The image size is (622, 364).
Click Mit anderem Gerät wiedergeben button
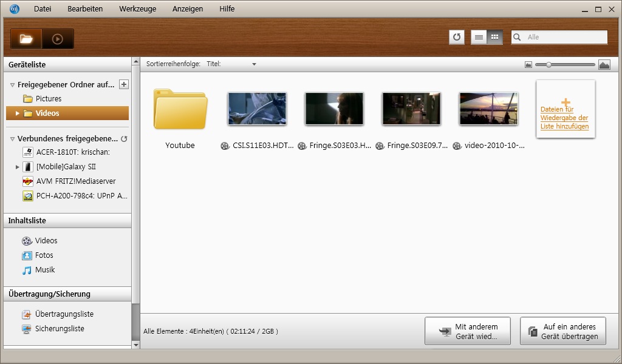(468, 331)
